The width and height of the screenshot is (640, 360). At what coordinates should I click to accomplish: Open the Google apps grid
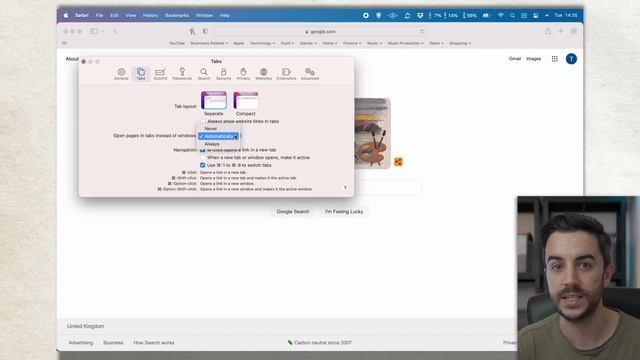tap(554, 59)
